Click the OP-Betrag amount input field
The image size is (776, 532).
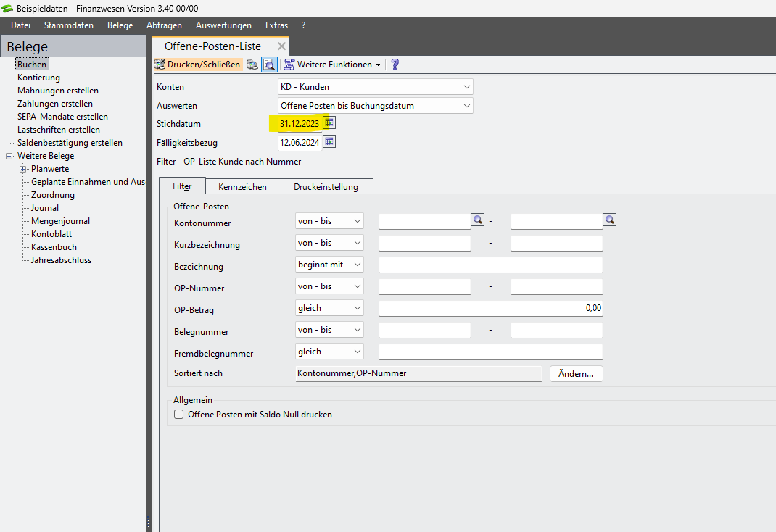[x=490, y=308]
